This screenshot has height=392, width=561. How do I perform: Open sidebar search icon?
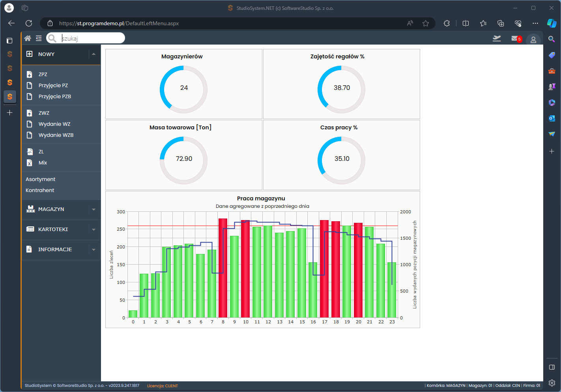(552, 39)
